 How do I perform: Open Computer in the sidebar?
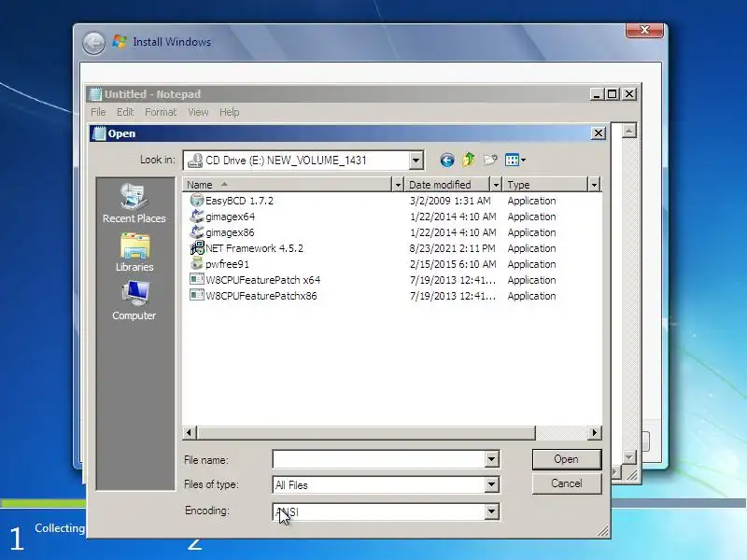(134, 301)
